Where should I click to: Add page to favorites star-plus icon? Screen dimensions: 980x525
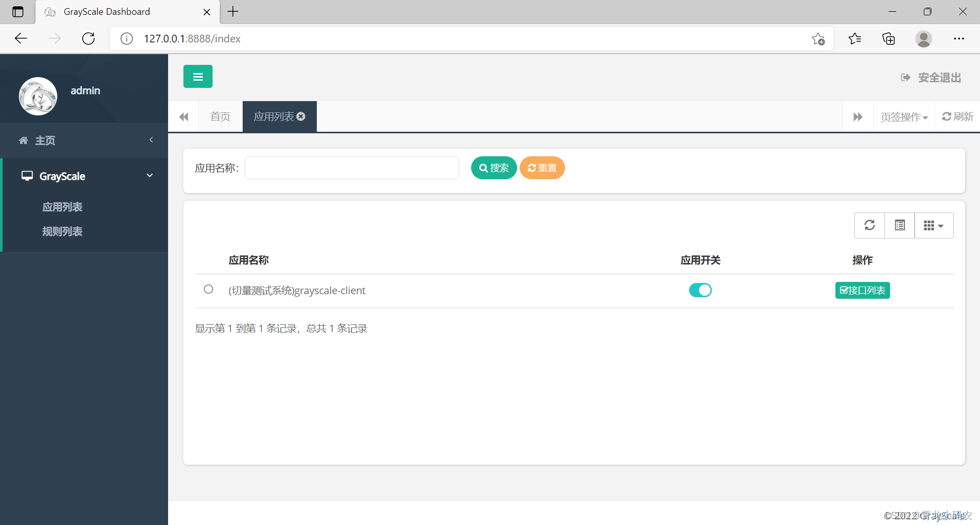(x=818, y=39)
